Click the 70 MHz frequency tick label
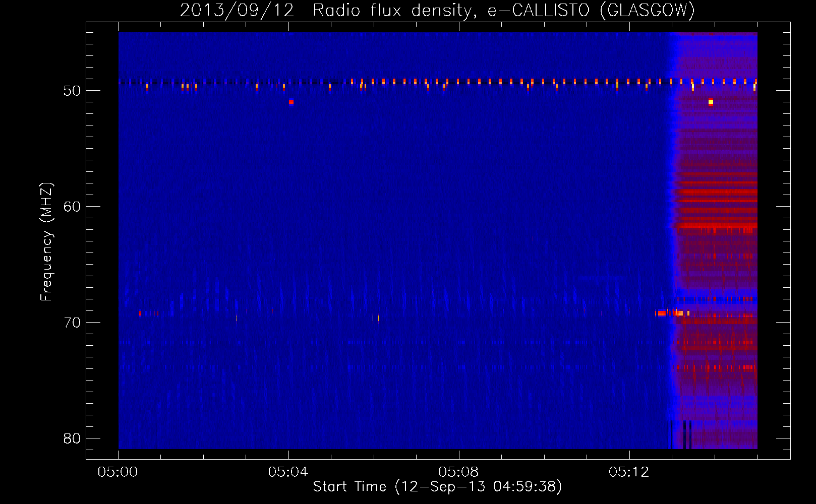816x504 pixels. pyautogui.click(x=72, y=323)
